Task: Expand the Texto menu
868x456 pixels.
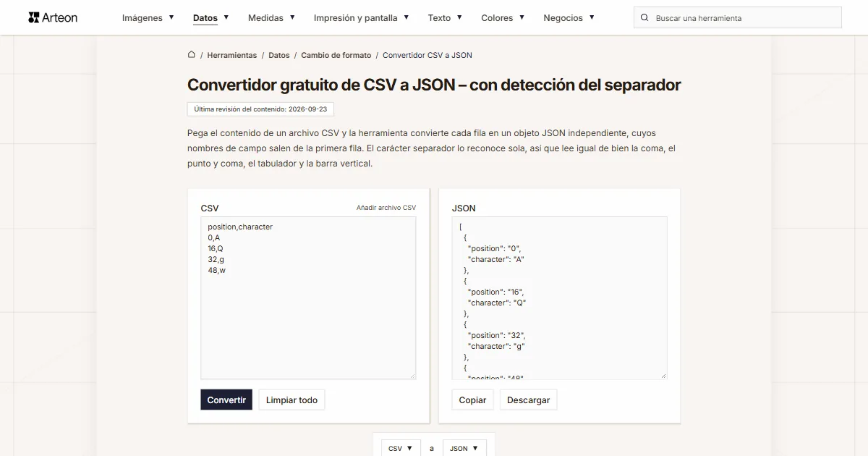Action: 445,17
